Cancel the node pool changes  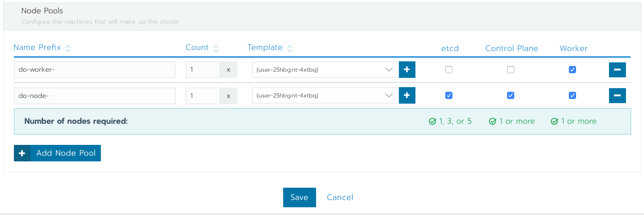point(340,197)
